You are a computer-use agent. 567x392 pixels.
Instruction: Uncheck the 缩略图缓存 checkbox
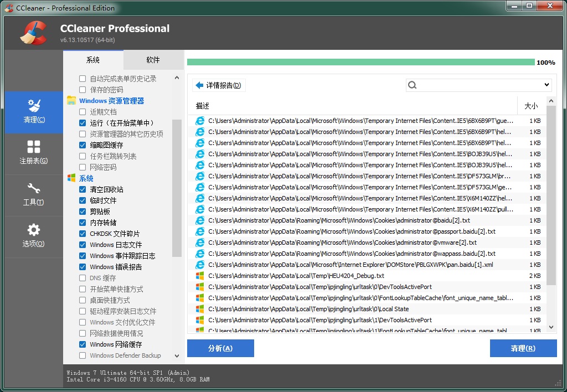83,145
